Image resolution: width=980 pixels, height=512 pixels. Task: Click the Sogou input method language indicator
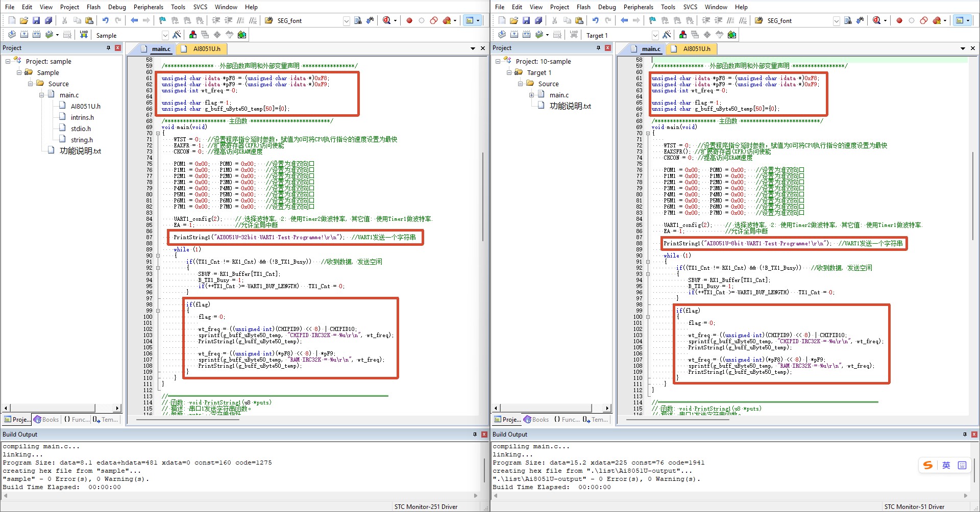tap(946, 465)
